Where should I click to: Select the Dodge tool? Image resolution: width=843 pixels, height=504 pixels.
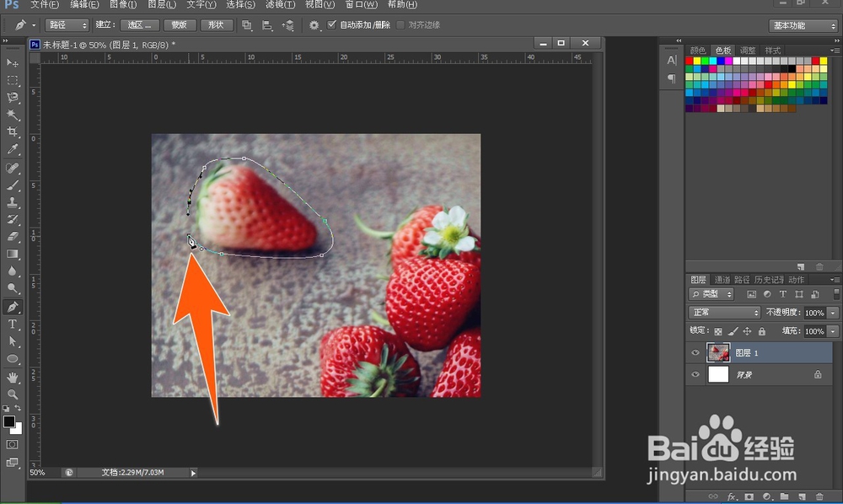13,288
